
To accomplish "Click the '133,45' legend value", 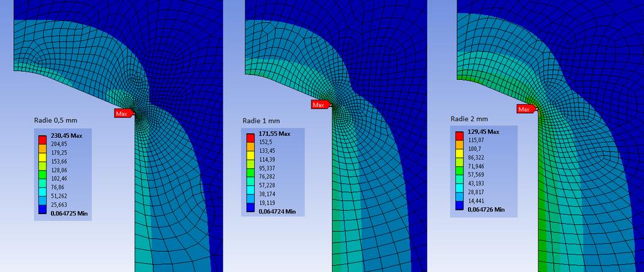I will coord(267,150).
